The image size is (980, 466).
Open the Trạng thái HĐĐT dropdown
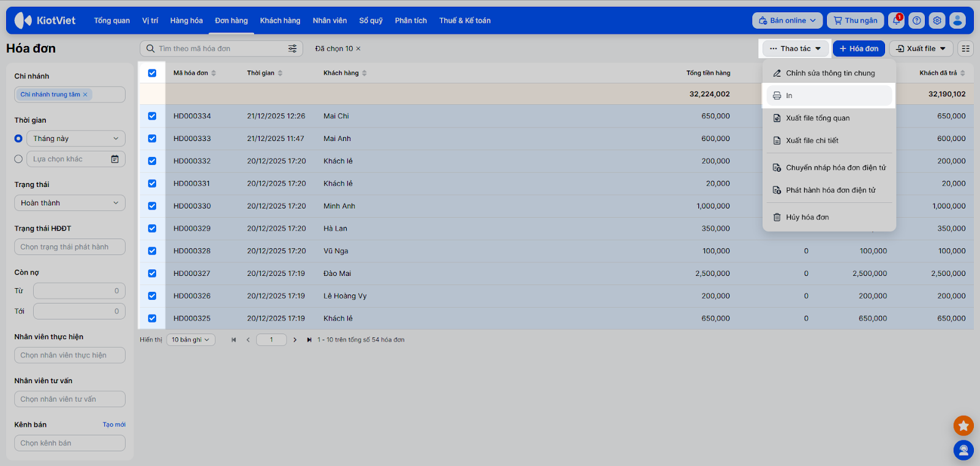pos(70,247)
